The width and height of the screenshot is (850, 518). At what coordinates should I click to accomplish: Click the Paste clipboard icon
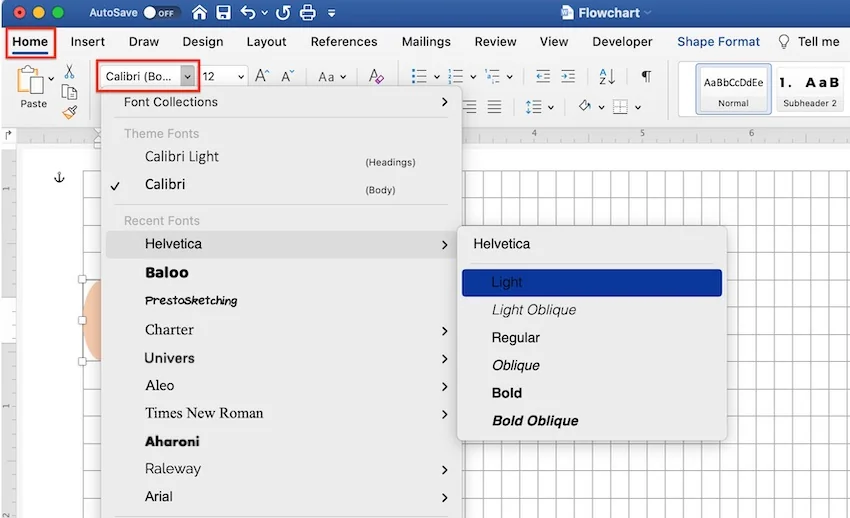30,80
